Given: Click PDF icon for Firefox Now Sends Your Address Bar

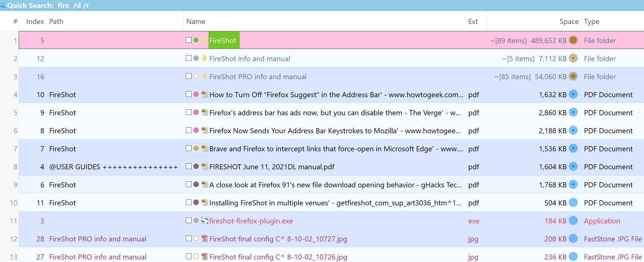Looking at the screenshot, I should coord(205,130).
